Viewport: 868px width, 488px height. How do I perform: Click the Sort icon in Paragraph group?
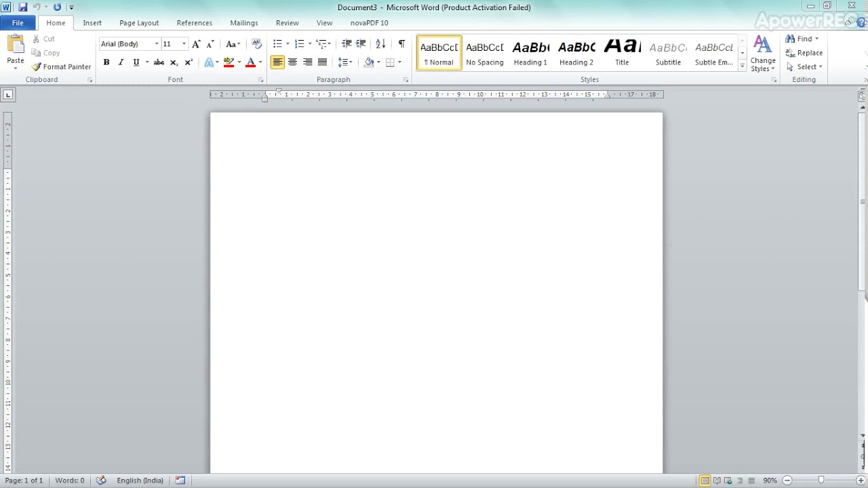[x=380, y=44]
